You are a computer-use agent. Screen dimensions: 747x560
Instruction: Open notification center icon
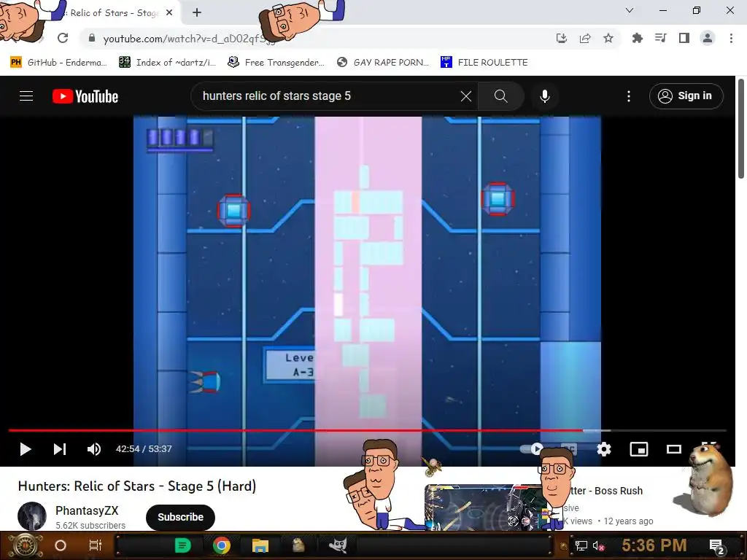coord(716,546)
